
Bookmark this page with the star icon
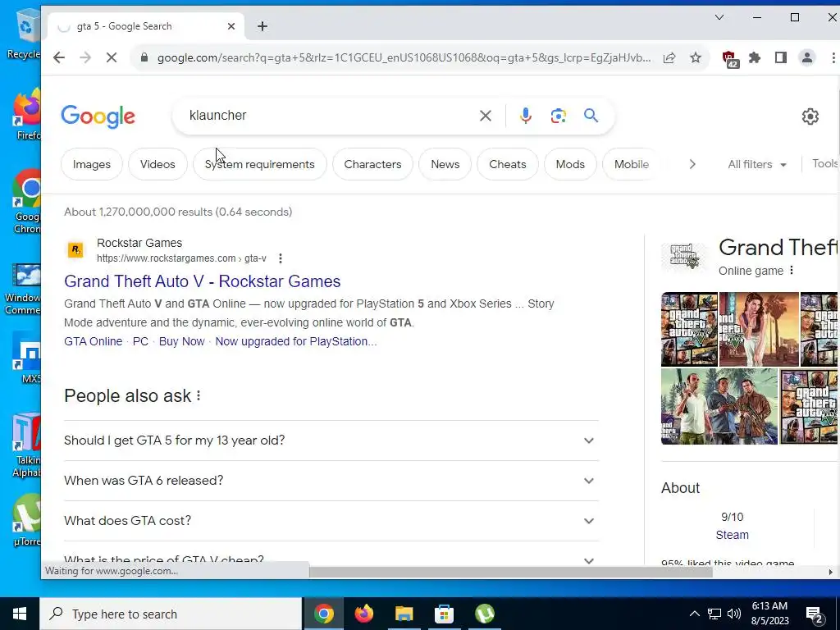tap(696, 58)
